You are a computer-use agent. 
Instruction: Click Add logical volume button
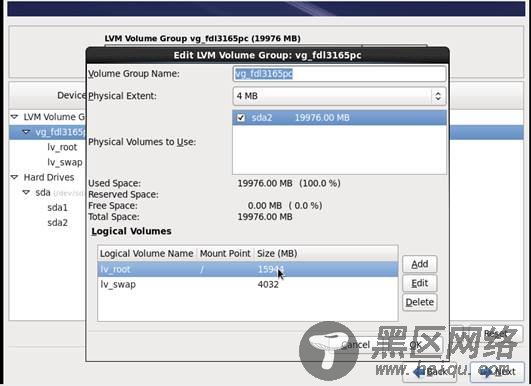click(x=420, y=264)
